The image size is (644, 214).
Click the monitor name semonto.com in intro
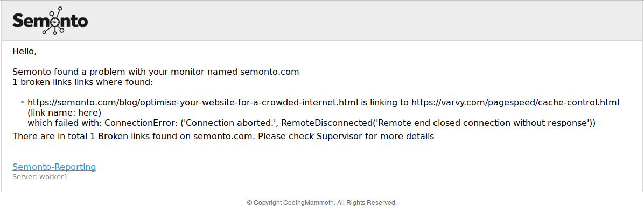(x=269, y=72)
